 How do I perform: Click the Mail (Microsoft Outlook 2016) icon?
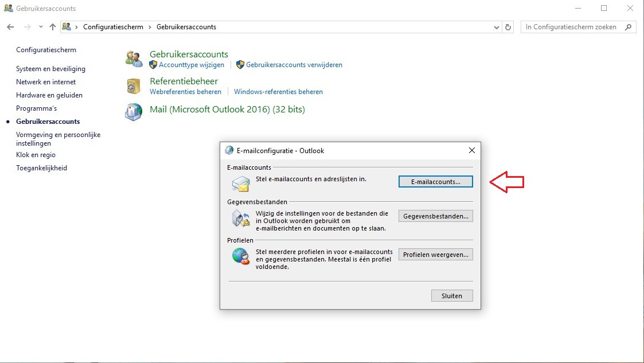point(134,112)
